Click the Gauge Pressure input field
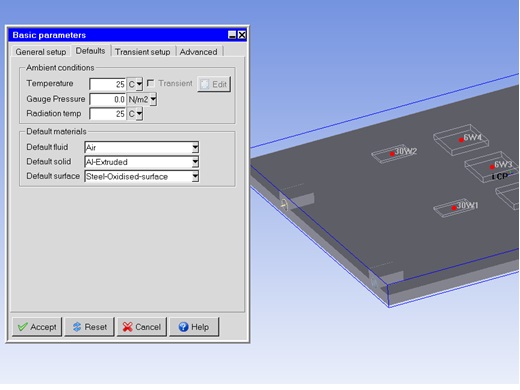Viewport: 520px width, 390px height. [107, 99]
